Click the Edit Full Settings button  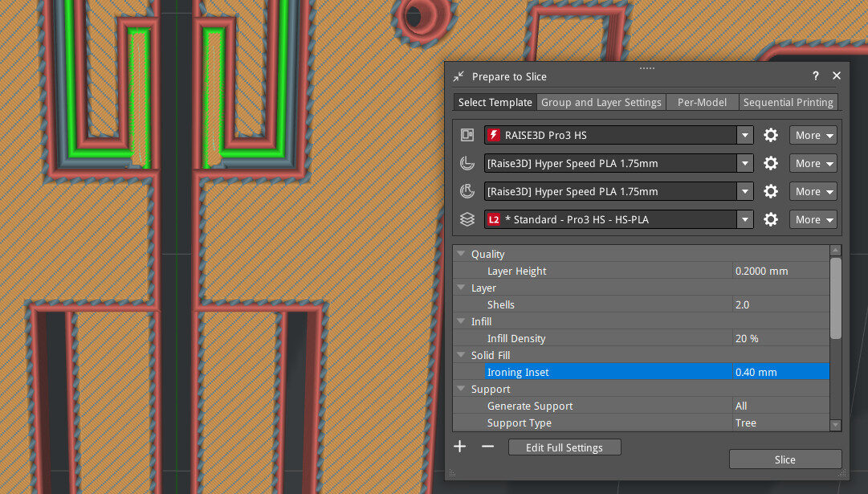564,447
